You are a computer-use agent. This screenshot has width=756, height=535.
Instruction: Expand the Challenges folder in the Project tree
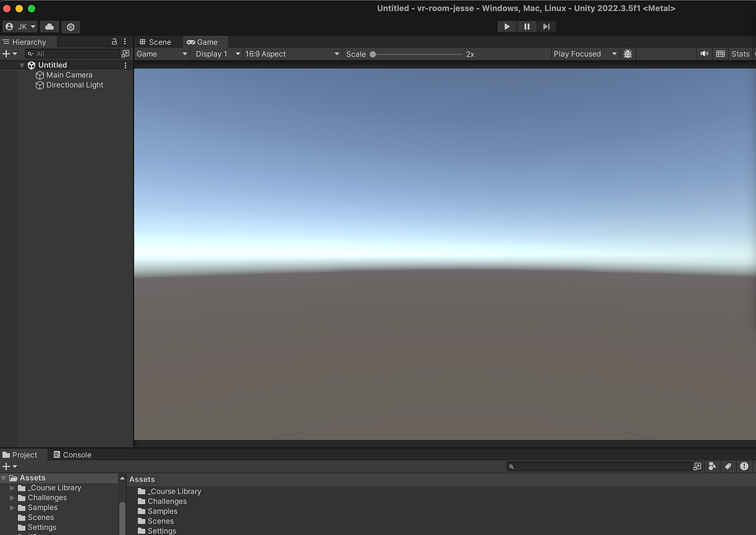tap(12, 498)
